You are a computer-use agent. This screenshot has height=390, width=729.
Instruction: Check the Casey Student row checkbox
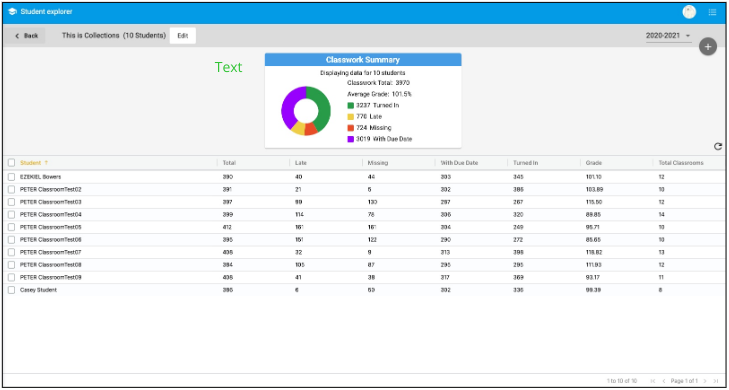pyautogui.click(x=12, y=290)
